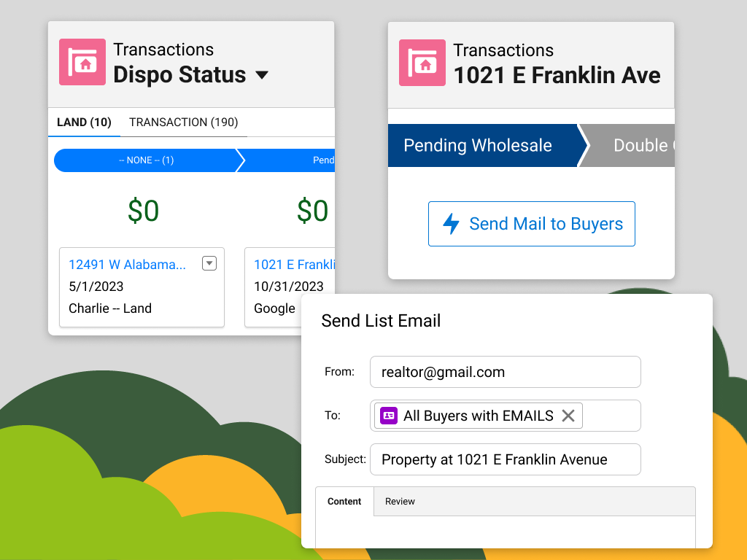The height and width of the screenshot is (560, 747).
Task: Click the Transactions icon beside 1021 E Franklin Ave
Action: coord(422,63)
